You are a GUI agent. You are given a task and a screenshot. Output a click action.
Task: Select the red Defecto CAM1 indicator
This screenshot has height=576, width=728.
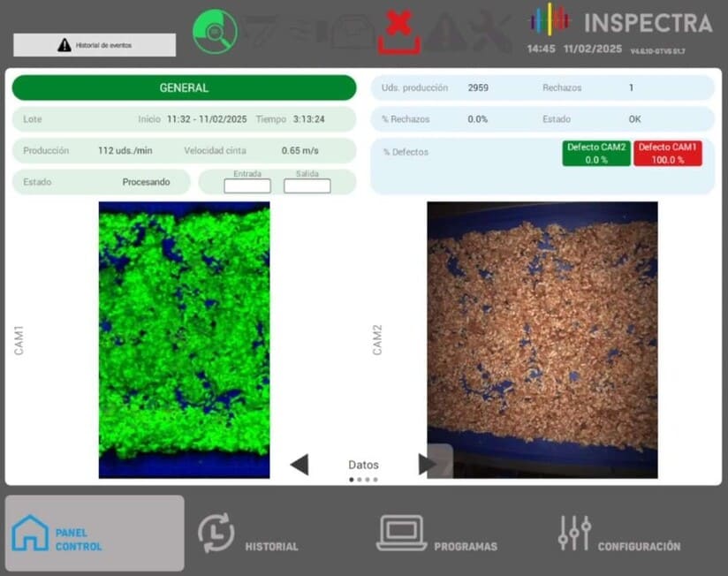(667, 154)
